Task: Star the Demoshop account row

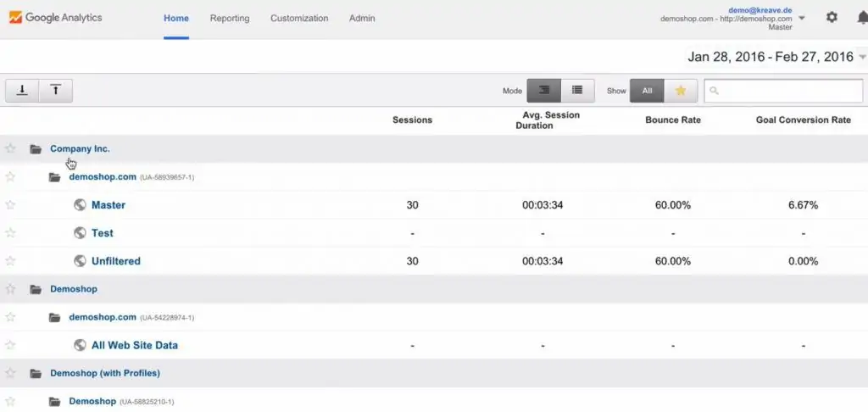Action: [10, 289]
